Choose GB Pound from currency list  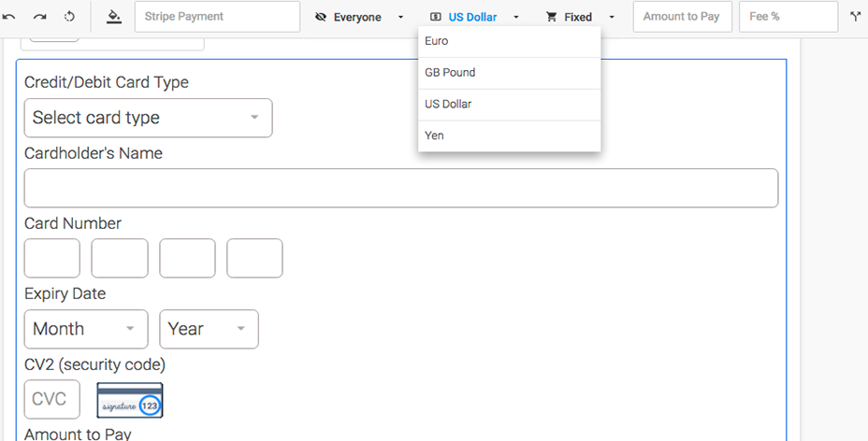(x=509, y=73)
